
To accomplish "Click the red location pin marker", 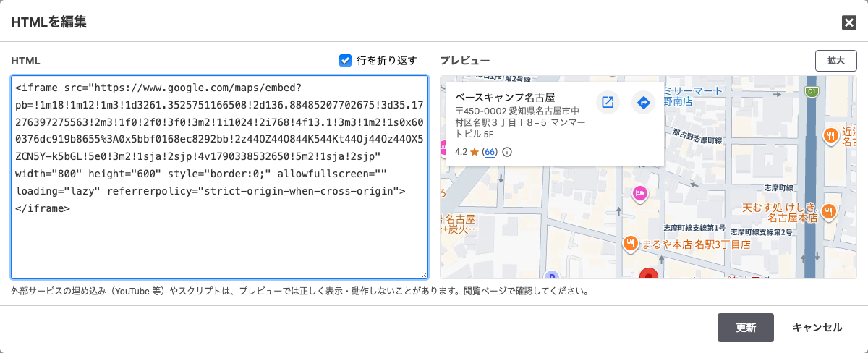I will 650,274.
